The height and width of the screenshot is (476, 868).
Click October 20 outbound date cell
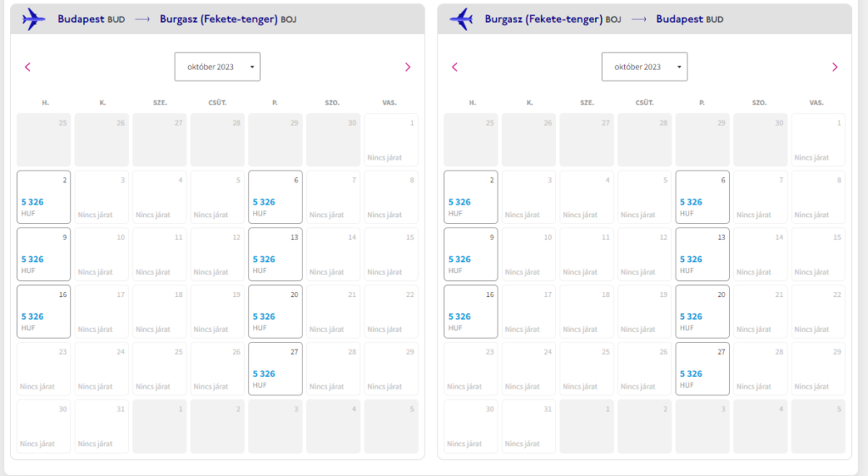pyautogui.click(x=275, y=311)
